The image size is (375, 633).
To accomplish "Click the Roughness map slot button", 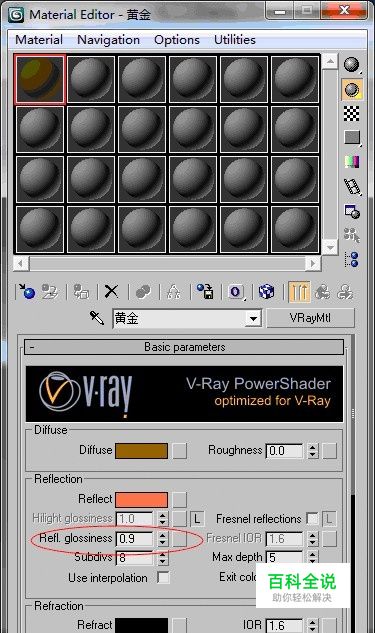I will click(x=329, y=451).
